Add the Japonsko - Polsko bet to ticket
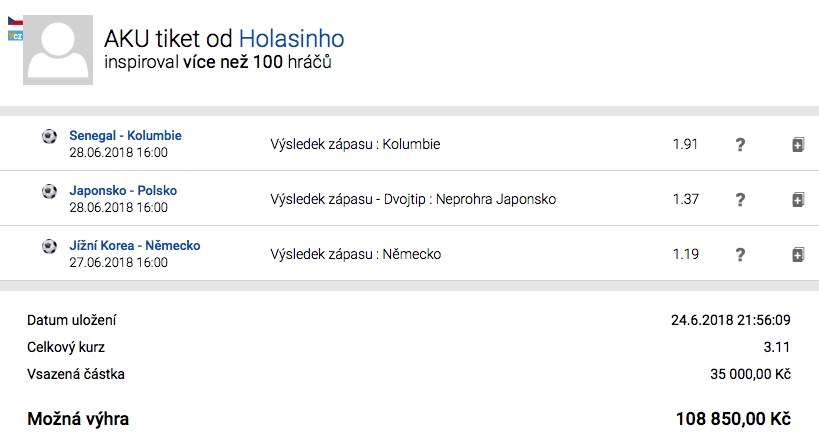 [797, 200]
